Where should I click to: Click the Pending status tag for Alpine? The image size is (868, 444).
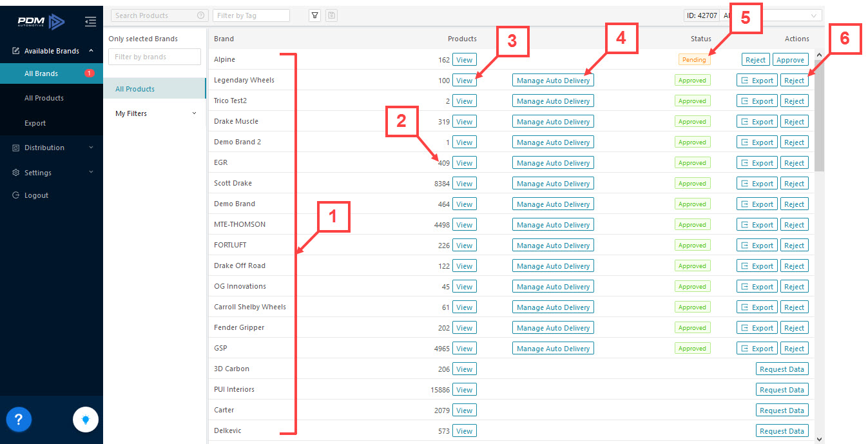click(x=694, y=60)
